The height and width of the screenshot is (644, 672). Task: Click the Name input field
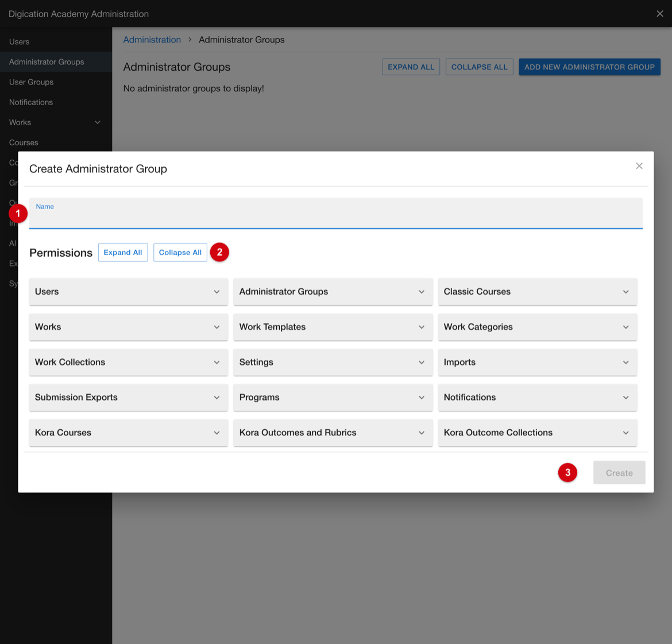pyautogui.click(x=335, y=213)
